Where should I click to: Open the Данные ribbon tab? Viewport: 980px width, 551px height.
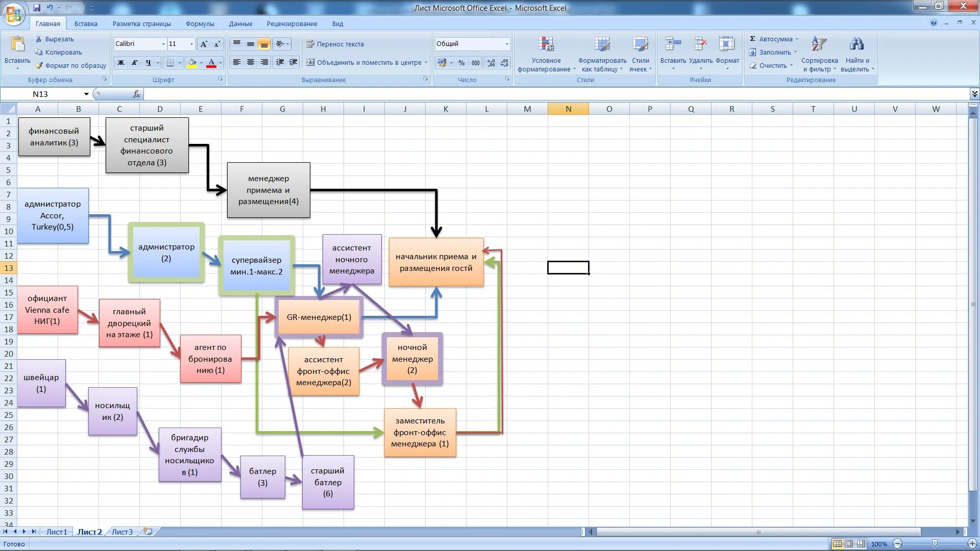[240, 23]
